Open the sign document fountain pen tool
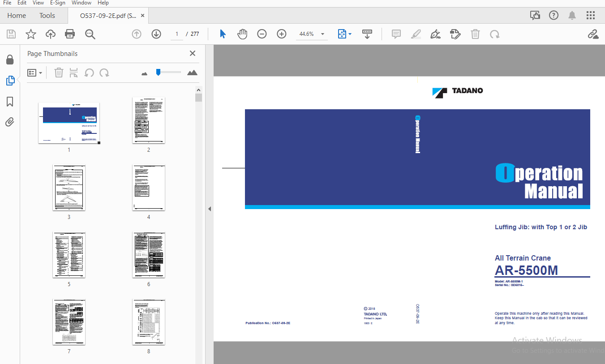The height and width of the screenshot is (364, 605). point(435,34)
